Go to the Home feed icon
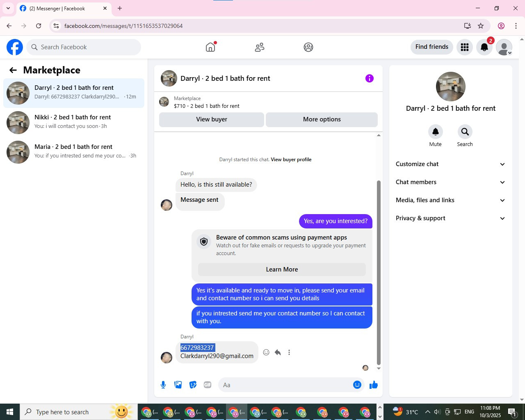 click(x=210, y=47)
